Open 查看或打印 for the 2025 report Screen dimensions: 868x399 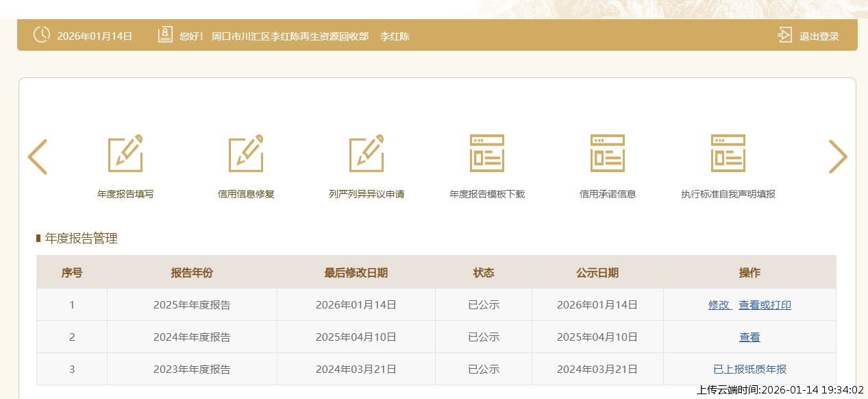(765, 305)
